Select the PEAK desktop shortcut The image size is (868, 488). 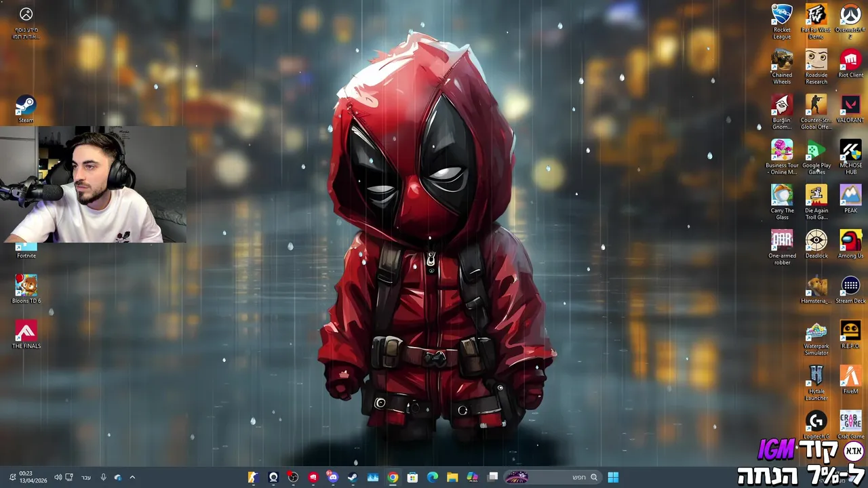coord(850,199)
